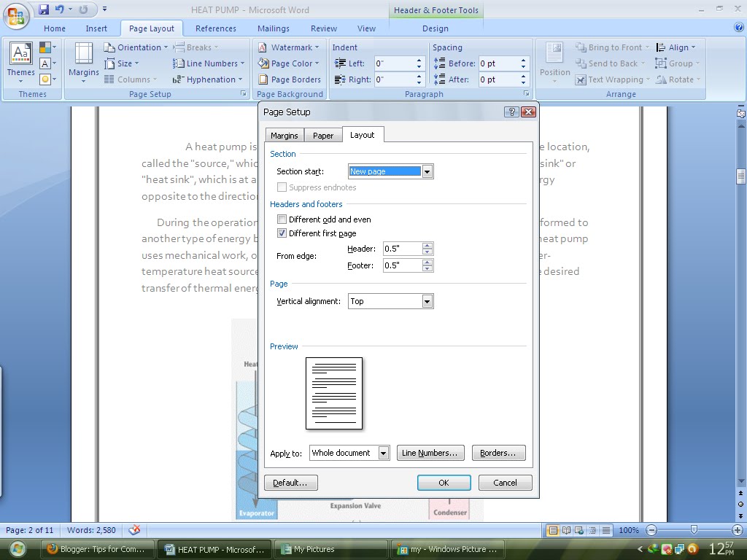The image size is (747, 560).
Task: Adjust the zoom slider handle
Action: [694, 529]
